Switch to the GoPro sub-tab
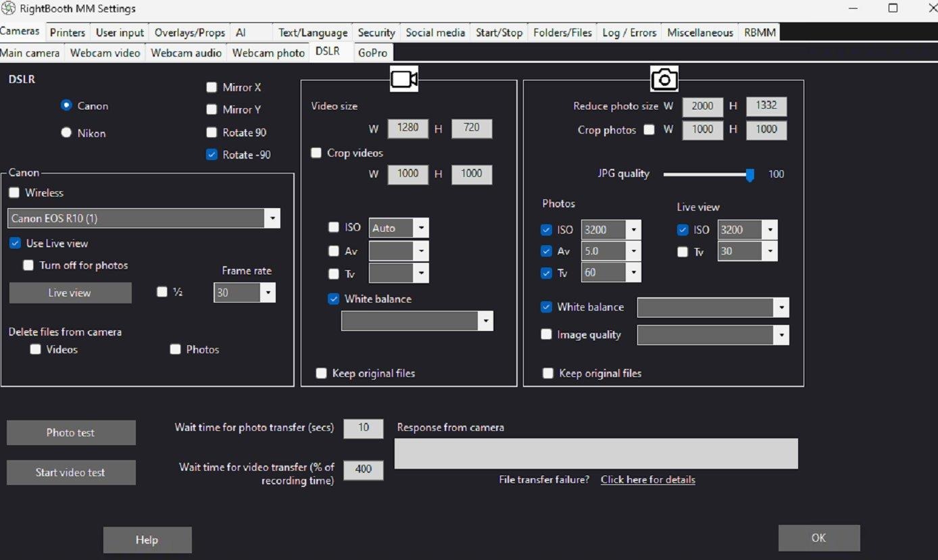The height and width of the screenshot is (560, 938). pos(372,53)
